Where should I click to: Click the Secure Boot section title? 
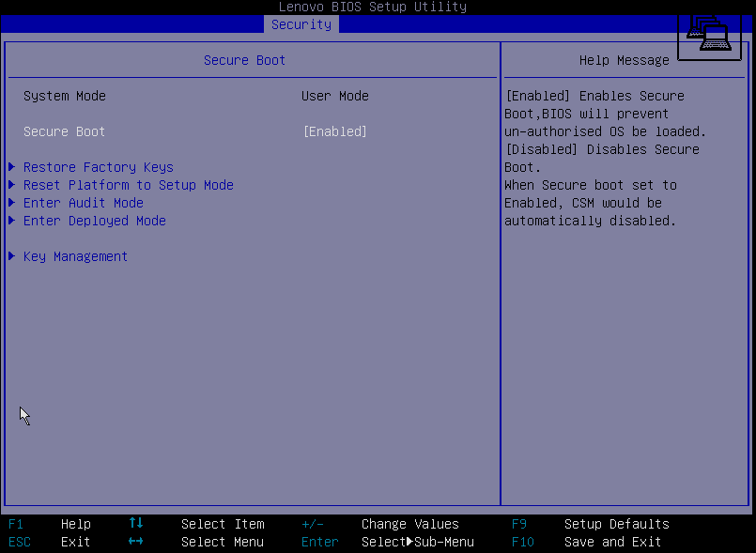[x=244, y=60]
